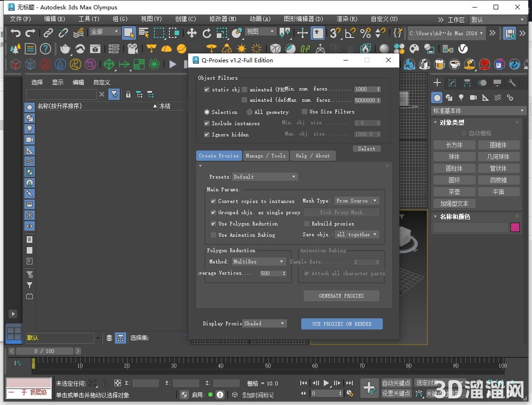This screenshot has width=532, height=405.
Task: Click the USE PROXIES ON RENDER button
Action: point(342,324)
